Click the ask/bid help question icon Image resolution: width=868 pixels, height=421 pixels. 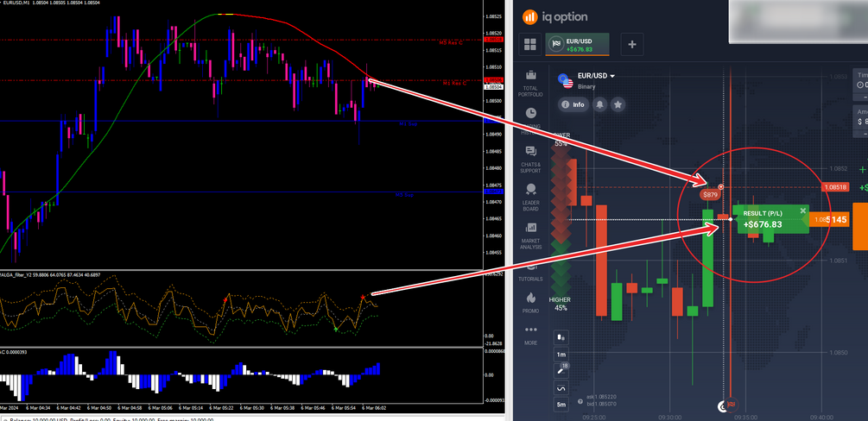[580, 401]
